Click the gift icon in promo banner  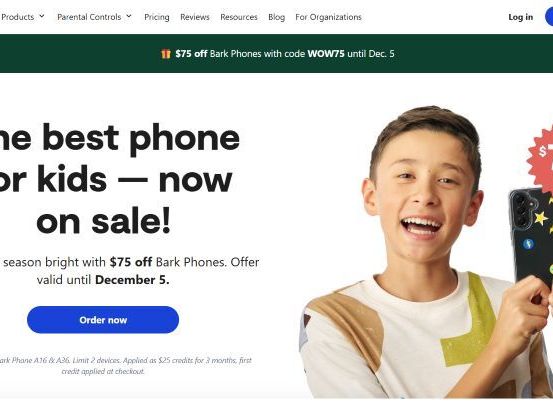[x=166, y=54]
